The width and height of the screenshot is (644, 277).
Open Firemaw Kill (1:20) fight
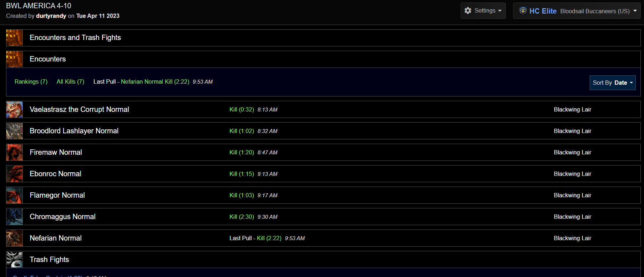242,152
